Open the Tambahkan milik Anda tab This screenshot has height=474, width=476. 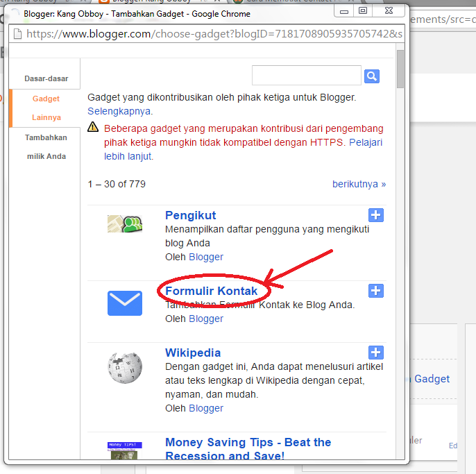(x=46, y=147)
